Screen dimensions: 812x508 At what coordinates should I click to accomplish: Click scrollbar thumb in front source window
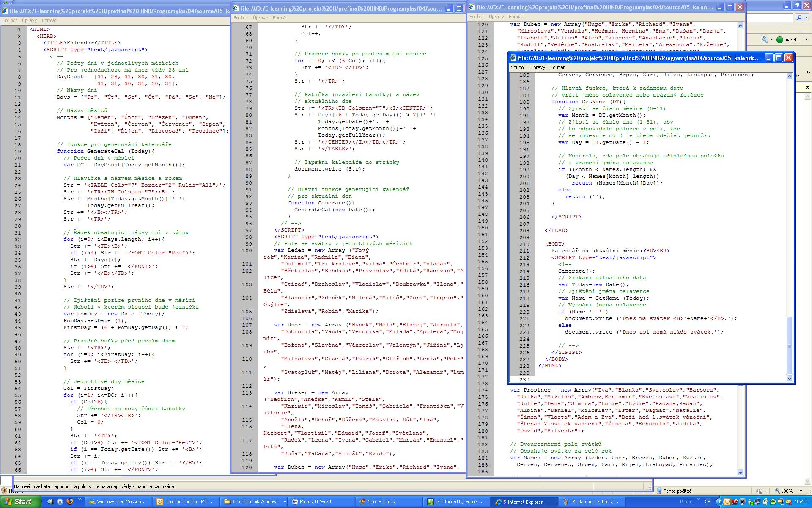pos(789,345)
